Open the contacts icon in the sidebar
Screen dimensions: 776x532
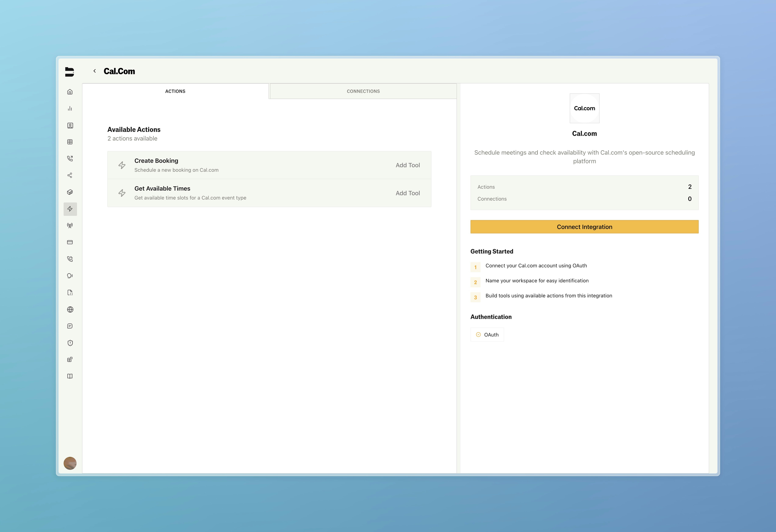coord(70,125)
